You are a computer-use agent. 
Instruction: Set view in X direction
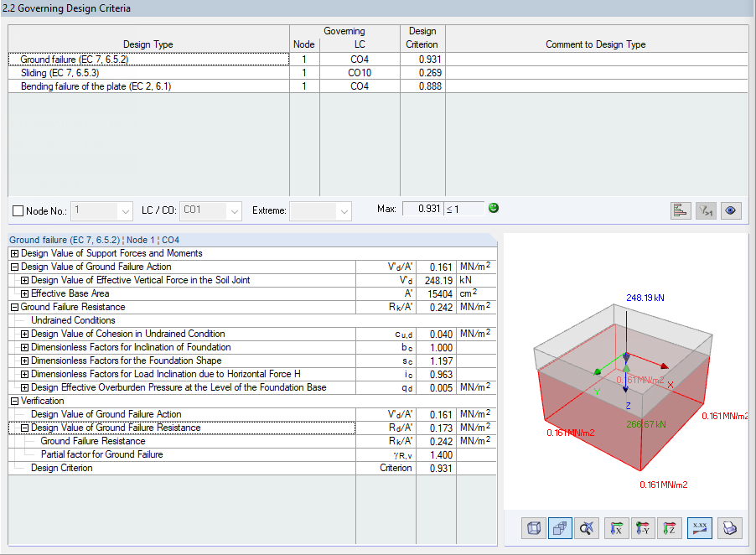pos(616,528)
